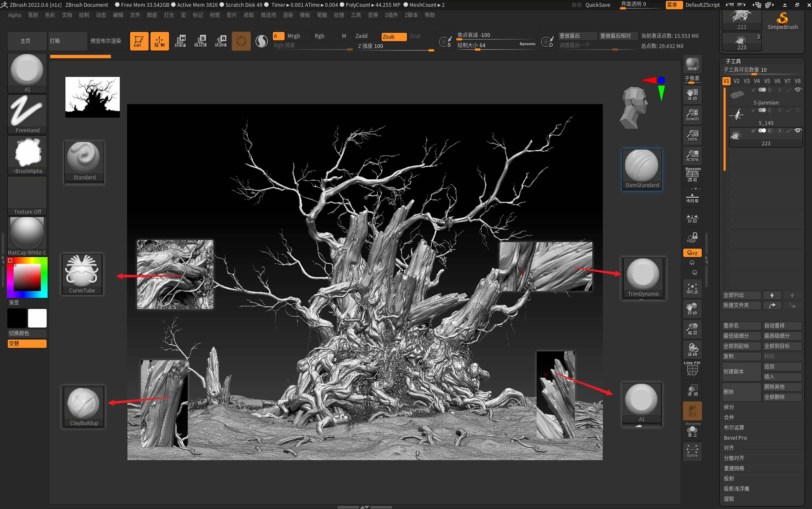Toggle PolyF line fill icon
Viewport: 812px width, 509px height.
tap(692, 369)
